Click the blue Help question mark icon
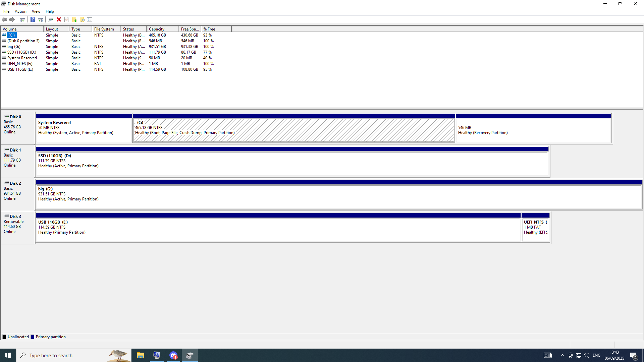 pos(33,19)
